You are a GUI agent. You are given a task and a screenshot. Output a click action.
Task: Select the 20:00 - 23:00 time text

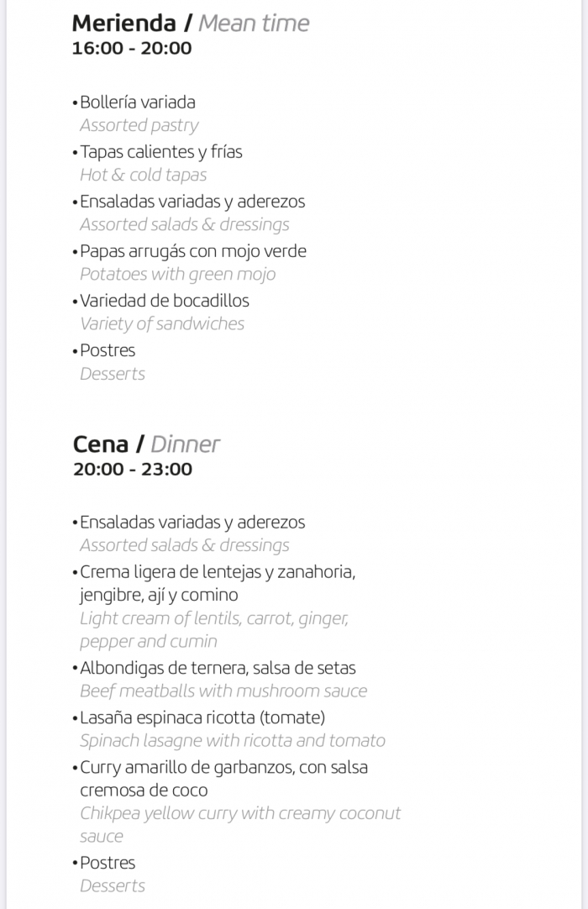133,469
